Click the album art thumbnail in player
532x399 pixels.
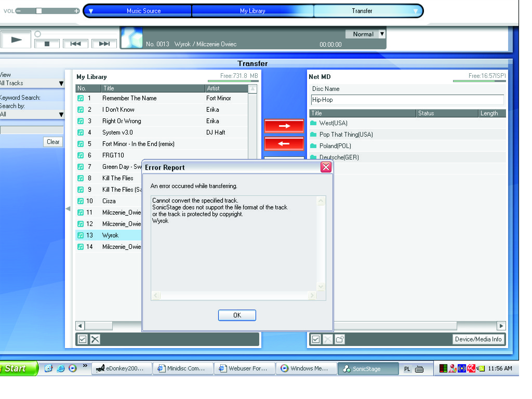132,37
